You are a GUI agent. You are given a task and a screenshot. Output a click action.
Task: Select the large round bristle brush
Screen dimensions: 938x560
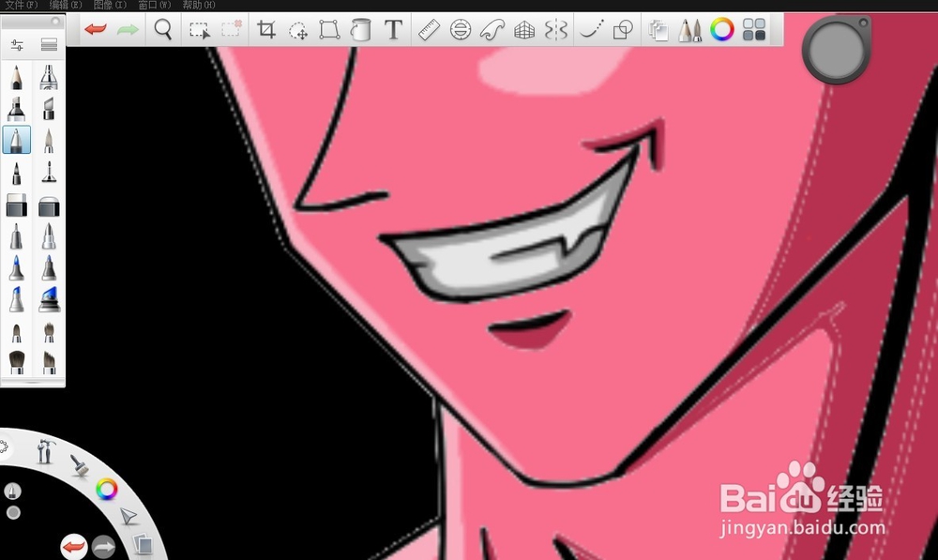[17, 361]
